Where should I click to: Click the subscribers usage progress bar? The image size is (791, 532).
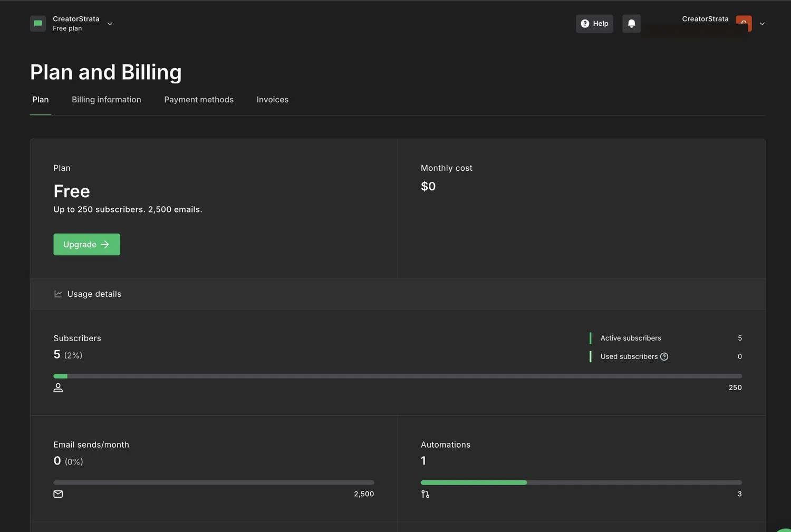click(398, 376)
